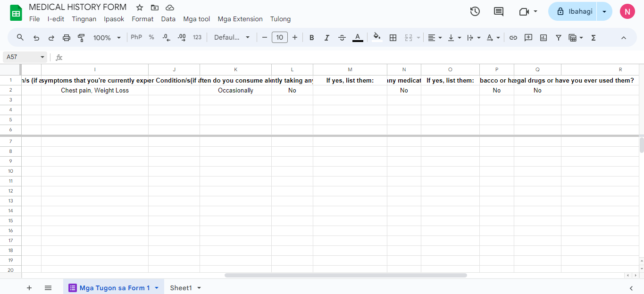644x294 pixels.
Task: Toggle bold formatting
Action: (x=312, y=37)
